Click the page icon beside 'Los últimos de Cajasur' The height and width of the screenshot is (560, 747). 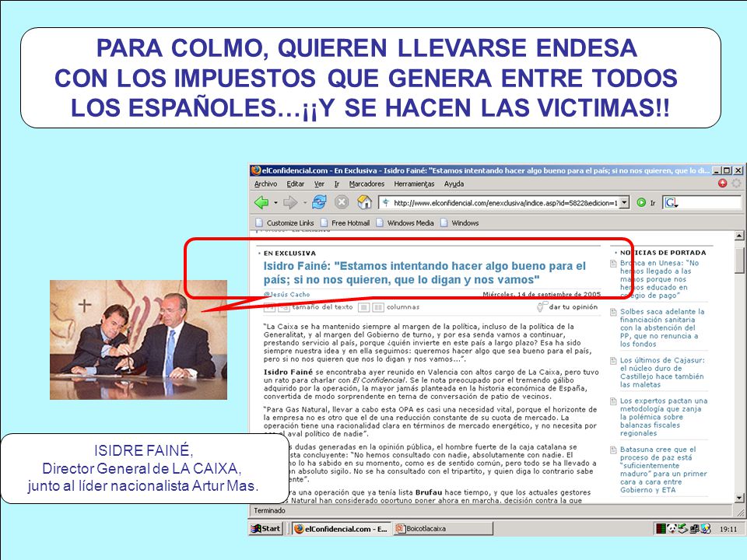pos(614,361)
